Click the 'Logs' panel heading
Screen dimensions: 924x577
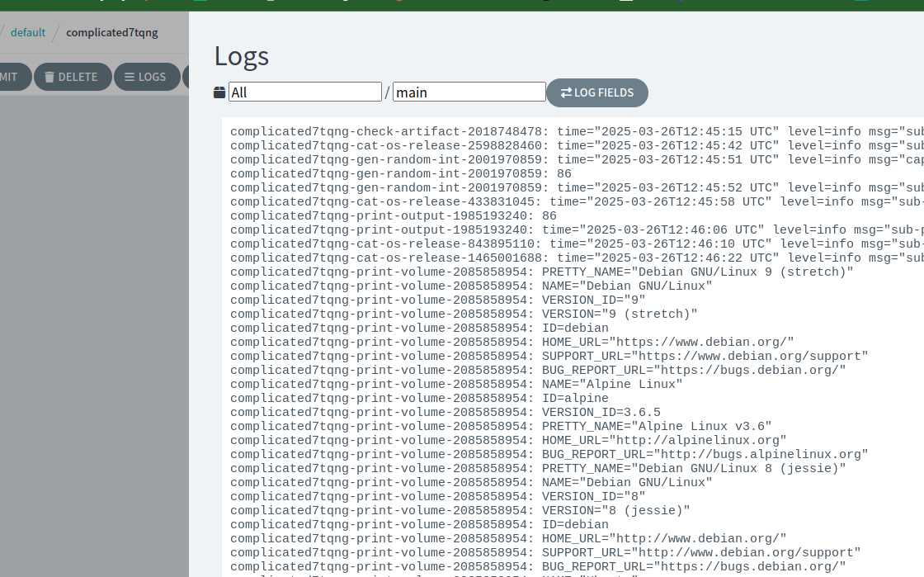point(241,55)
